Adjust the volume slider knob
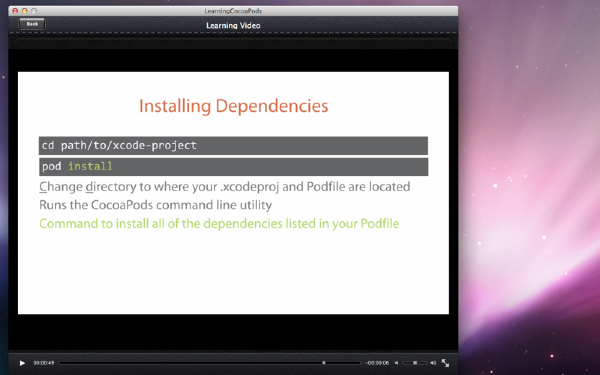600x375 pixels. pyautogui.click(x=415, y=363)
